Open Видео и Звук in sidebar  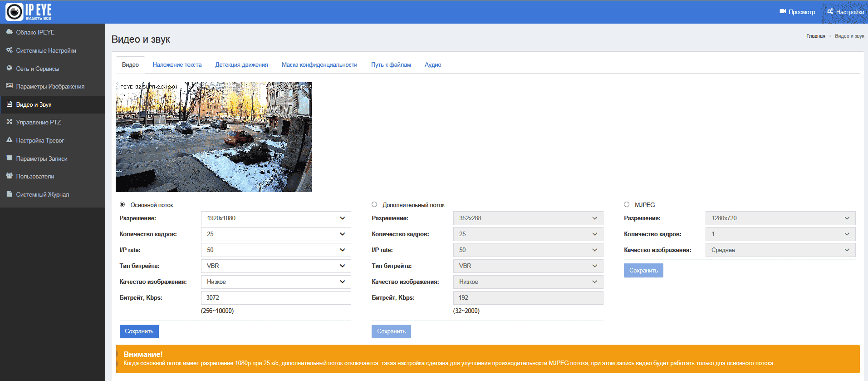click(53, 104)
